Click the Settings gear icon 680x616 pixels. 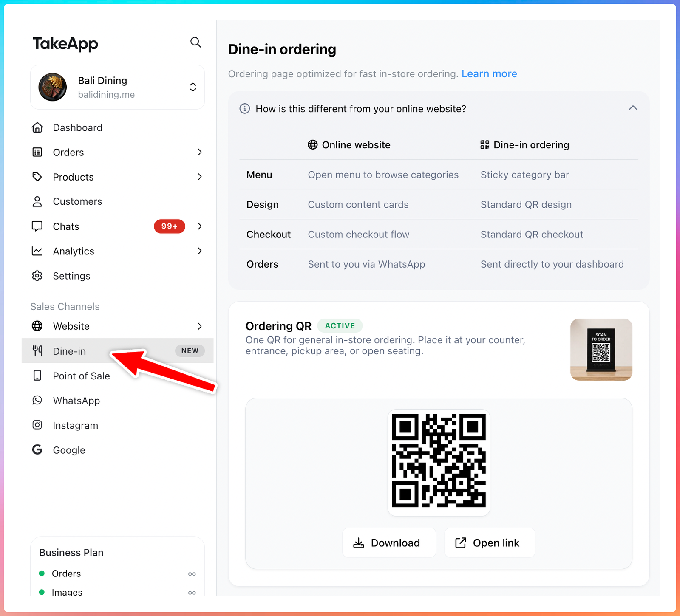37,276
